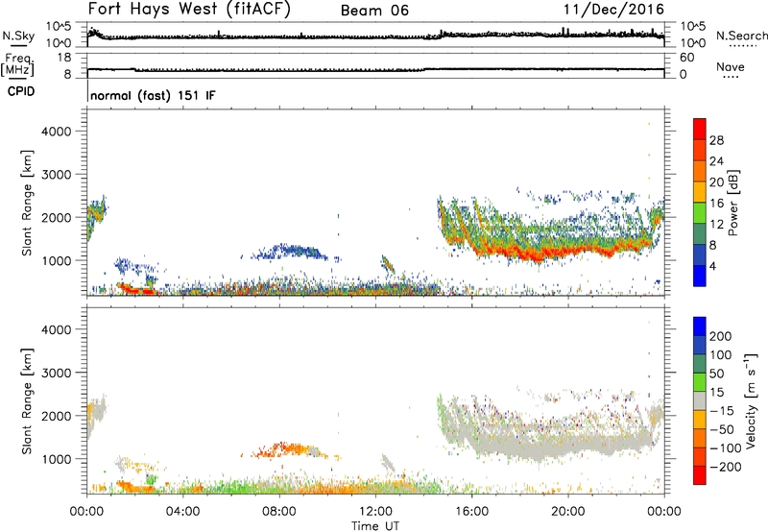Click the blue scatter patch near 08:00 in power panel
768x532 pixels.
coord(292,252)
